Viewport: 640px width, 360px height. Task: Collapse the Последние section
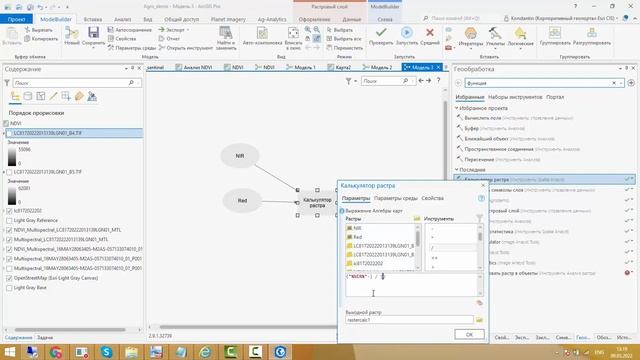click(457, 169)
